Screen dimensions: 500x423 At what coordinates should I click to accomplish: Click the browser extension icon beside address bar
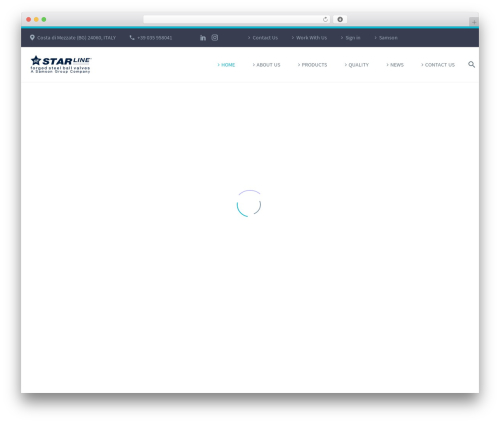tap(340, 19)
